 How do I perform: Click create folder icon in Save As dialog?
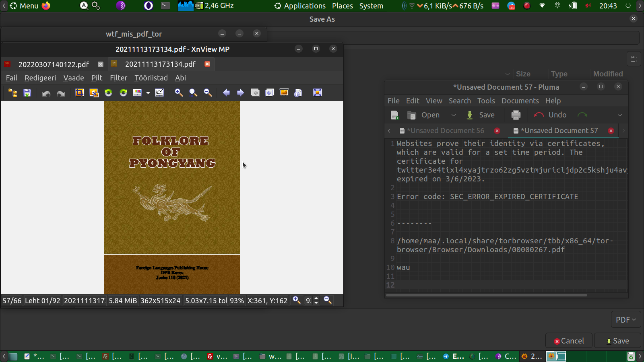(634, 59)
